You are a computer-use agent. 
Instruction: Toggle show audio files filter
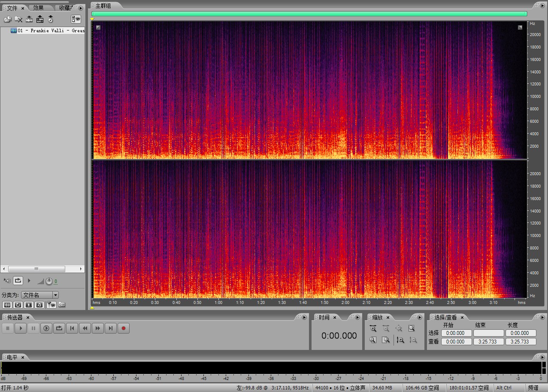(x=7, y=305)
